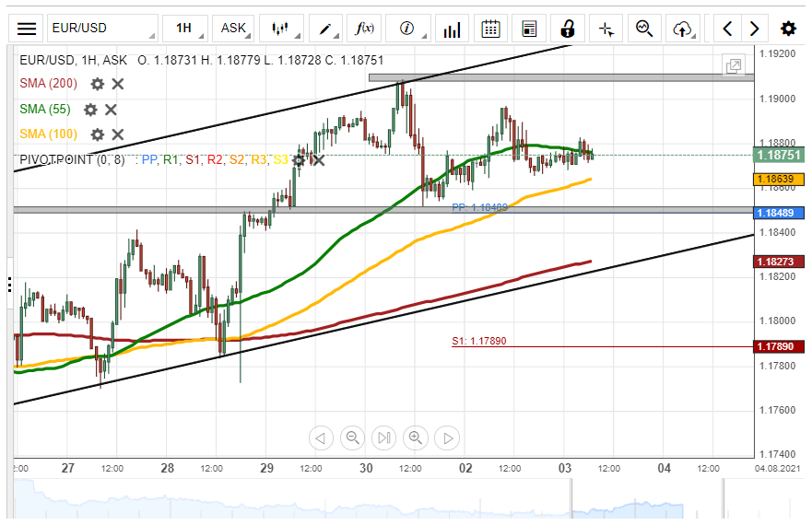
Task: Open the info options button
Action: (407, 29)
